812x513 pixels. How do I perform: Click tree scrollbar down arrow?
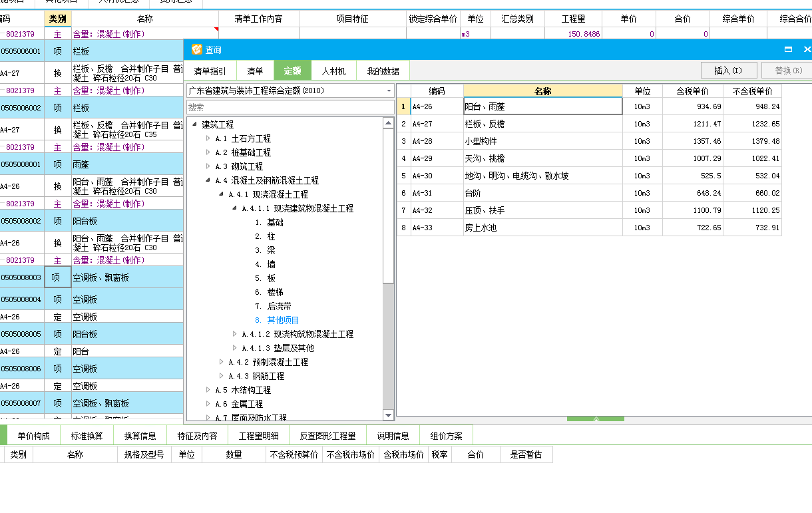pos(389,415)
